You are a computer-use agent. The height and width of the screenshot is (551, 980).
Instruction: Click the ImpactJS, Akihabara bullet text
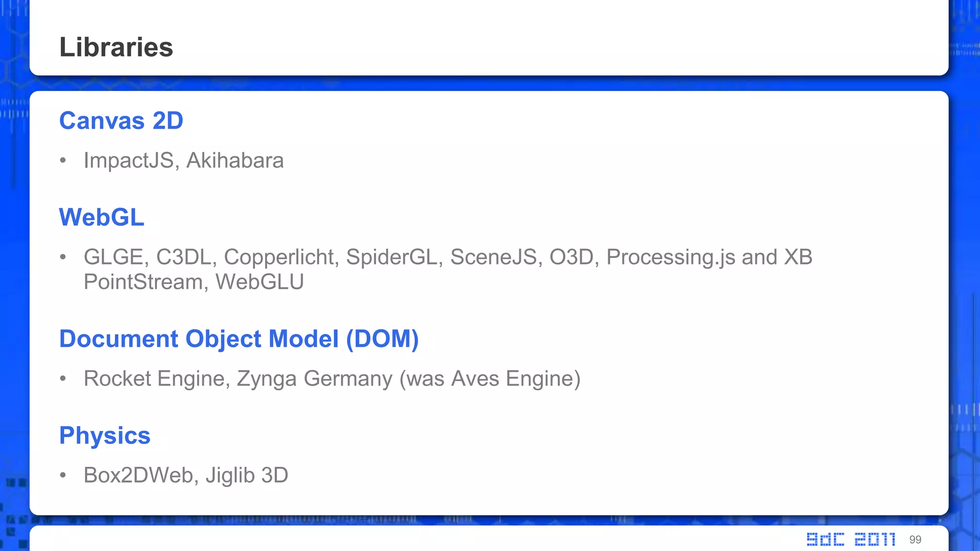[x=183, y=160]
